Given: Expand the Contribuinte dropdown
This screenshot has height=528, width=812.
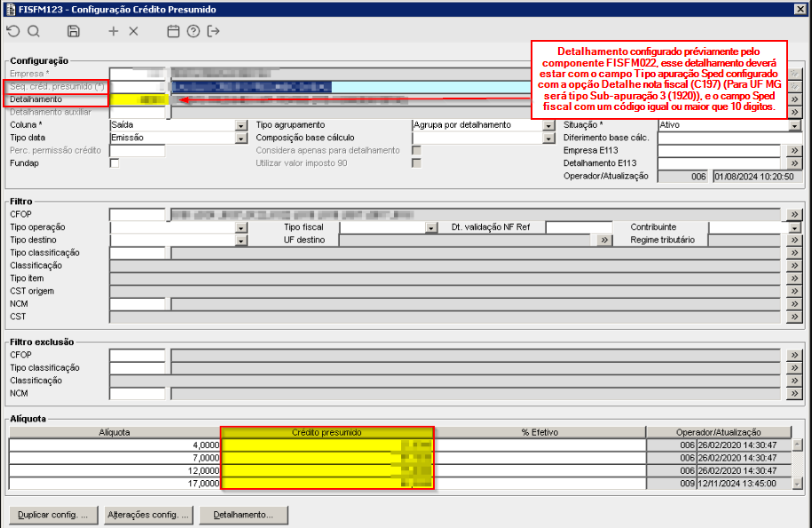Looking at the screenshot, I should [795, 228].
